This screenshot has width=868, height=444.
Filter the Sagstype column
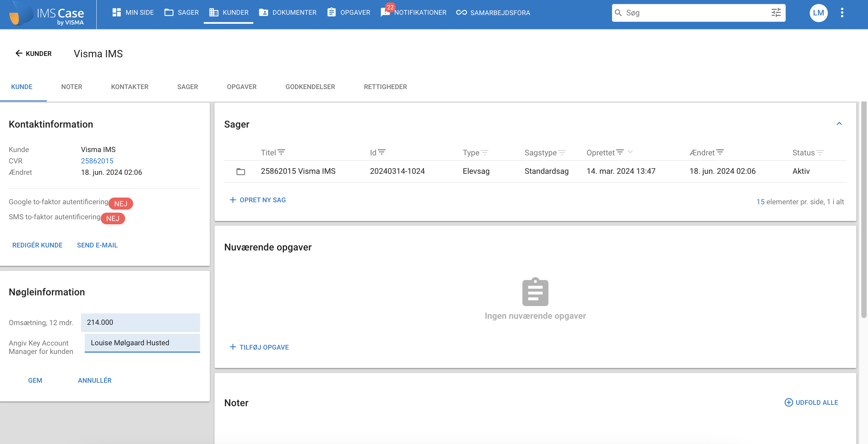click(562, 152)
